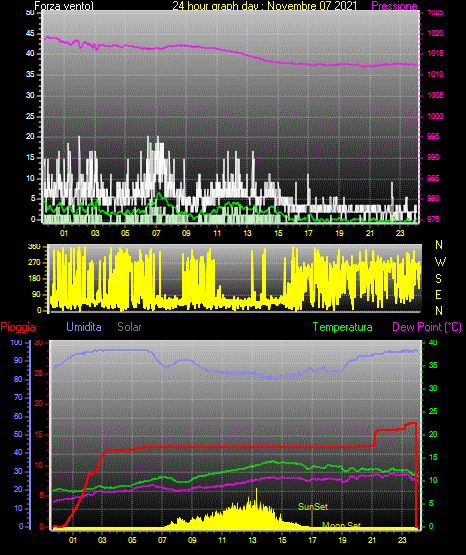
Task: Click the red 15 rain axis value
Action: coord(39,434)
